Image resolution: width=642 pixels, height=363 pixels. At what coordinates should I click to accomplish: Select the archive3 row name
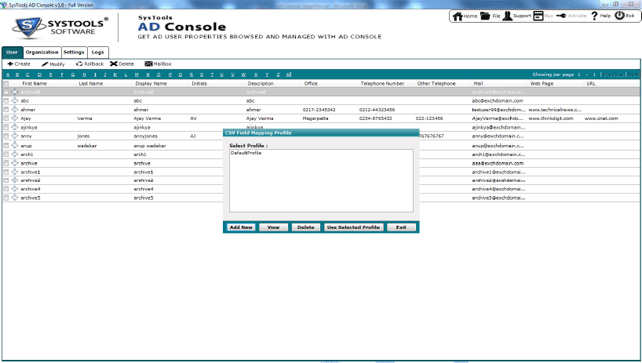pos(30,180)
